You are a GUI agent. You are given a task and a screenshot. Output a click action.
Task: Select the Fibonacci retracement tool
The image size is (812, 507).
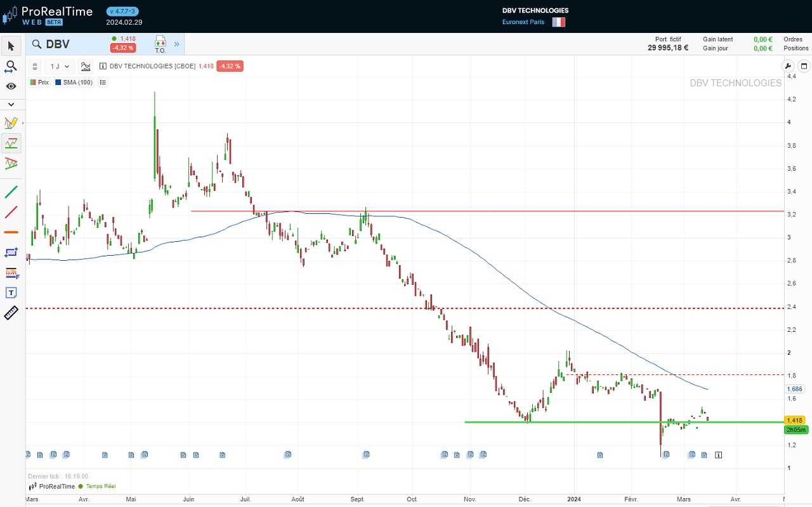pyautogui.click(x=11, y=272)
